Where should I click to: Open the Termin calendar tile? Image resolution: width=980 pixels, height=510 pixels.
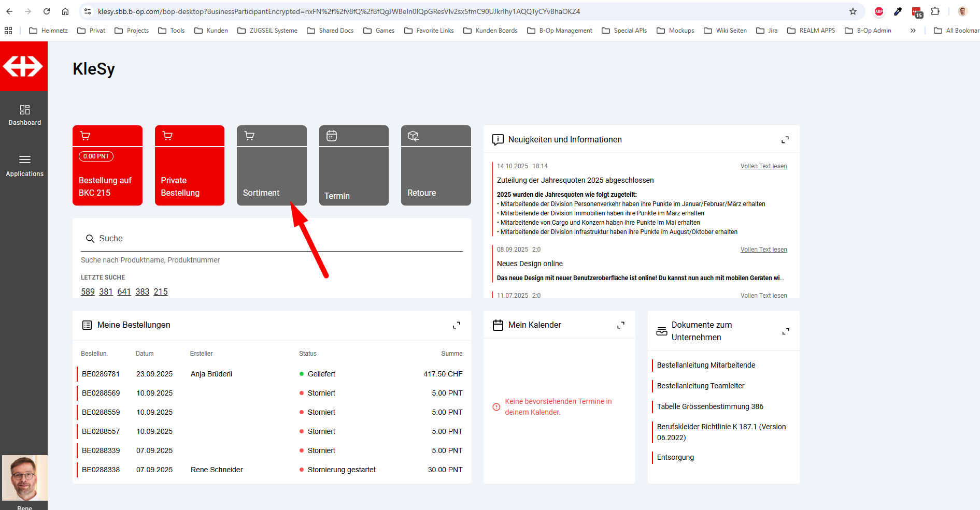coord(353,166)
